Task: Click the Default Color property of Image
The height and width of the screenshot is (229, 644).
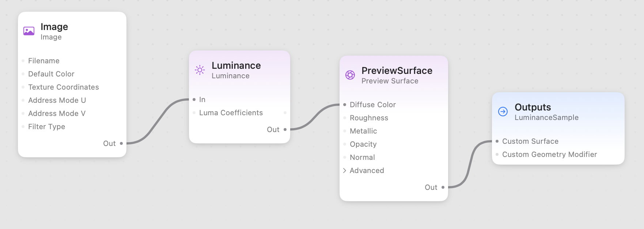Action: (x=51, y=74)
